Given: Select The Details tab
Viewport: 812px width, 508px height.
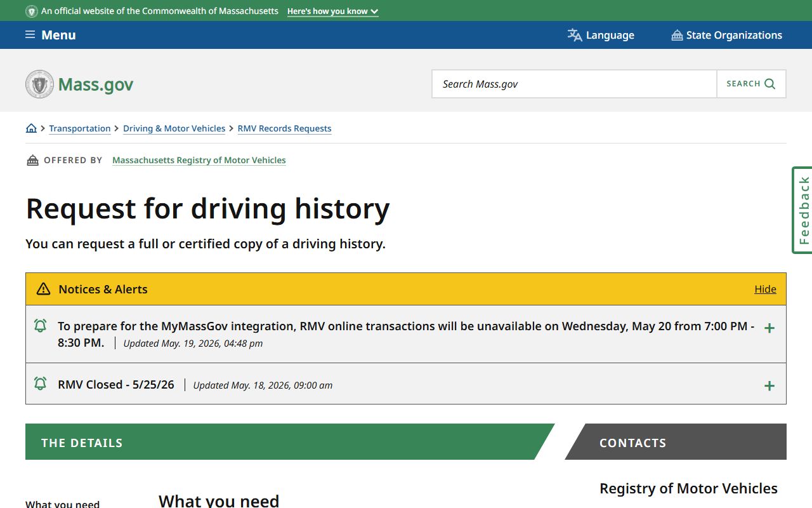Looking at the screenshot, I should click(290, 442).
